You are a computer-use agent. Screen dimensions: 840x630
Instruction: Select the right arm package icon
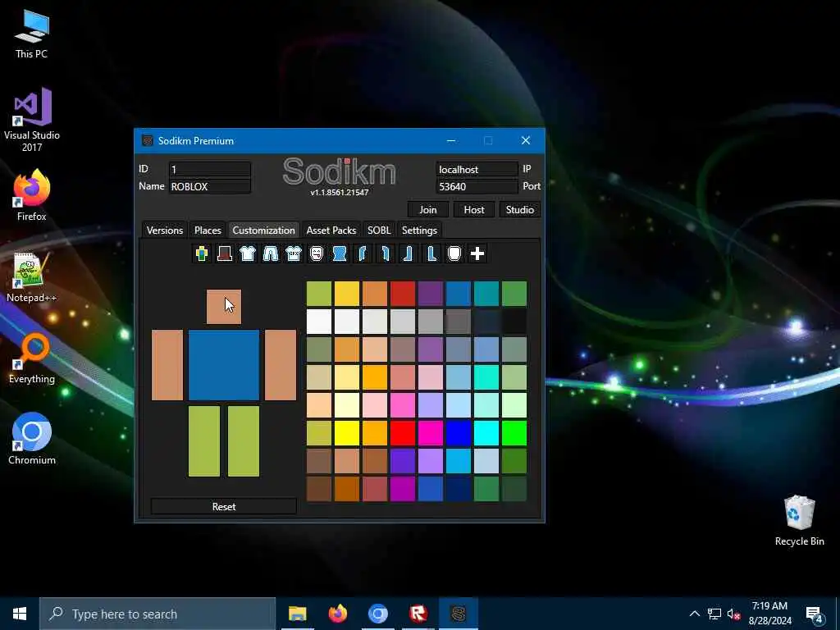[x=386, y=253]
